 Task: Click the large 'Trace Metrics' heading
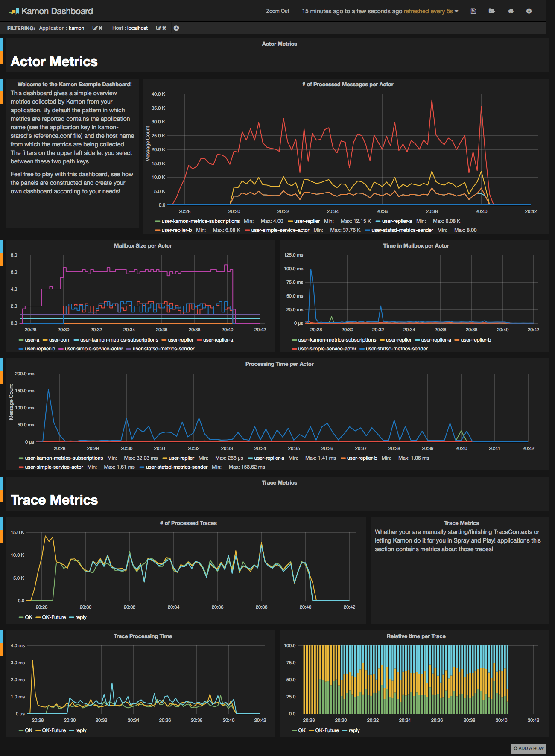(x=54, y=500)
